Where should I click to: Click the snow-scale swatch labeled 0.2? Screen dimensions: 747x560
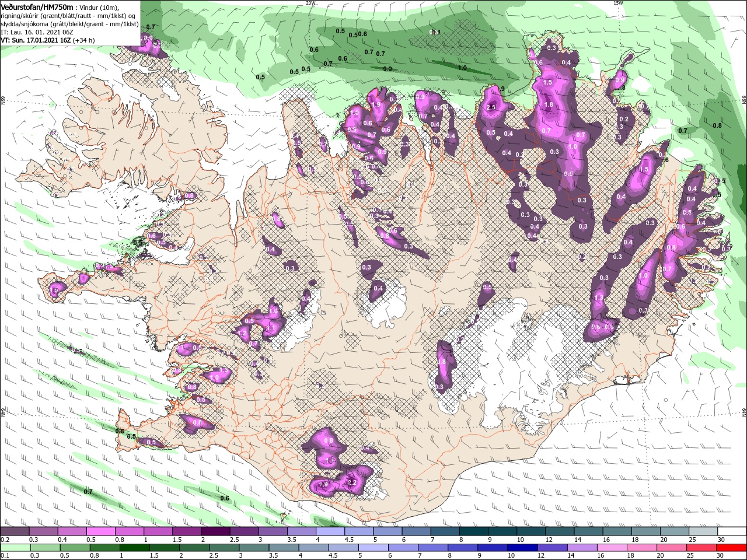click(x=15, y=531)
